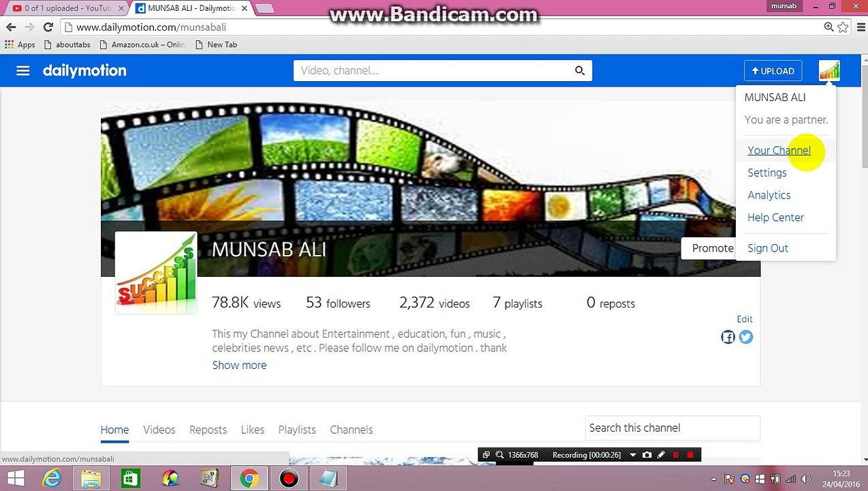Open the Dailymotion hamburger menu
This screenshot has height=491, width=868.
[x=22, y=71]
